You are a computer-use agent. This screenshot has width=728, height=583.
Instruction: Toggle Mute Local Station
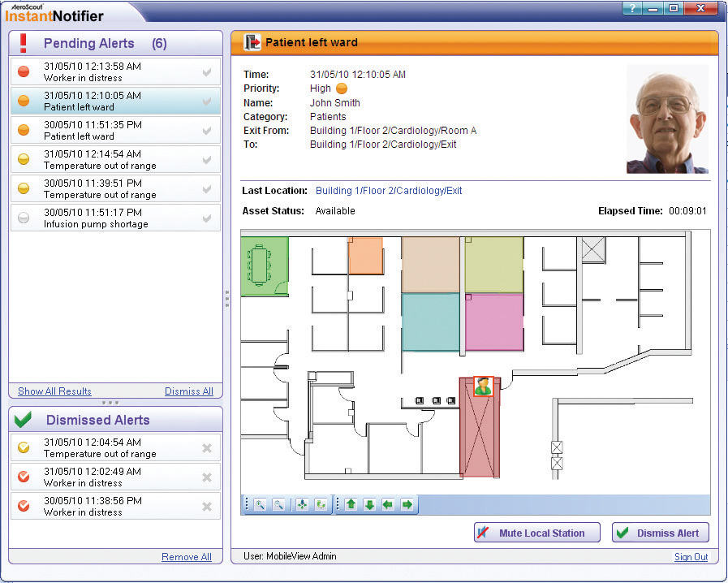coord(536,533)
